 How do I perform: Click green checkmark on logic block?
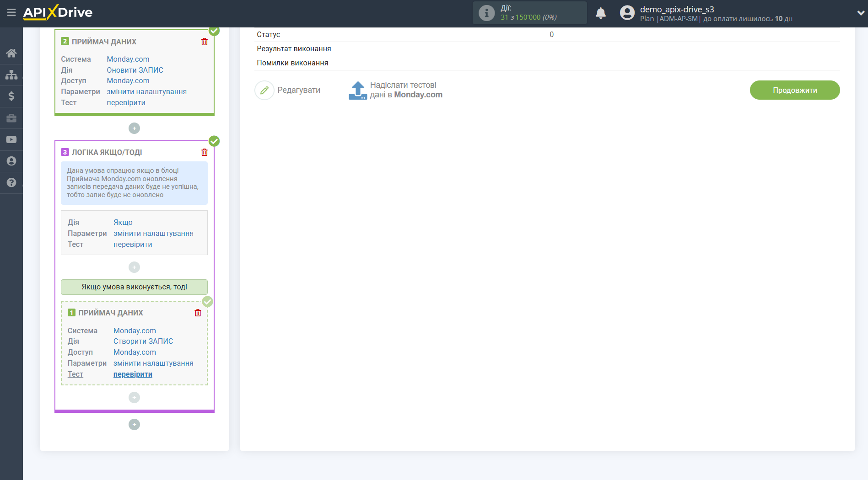[x=214, y=141]
